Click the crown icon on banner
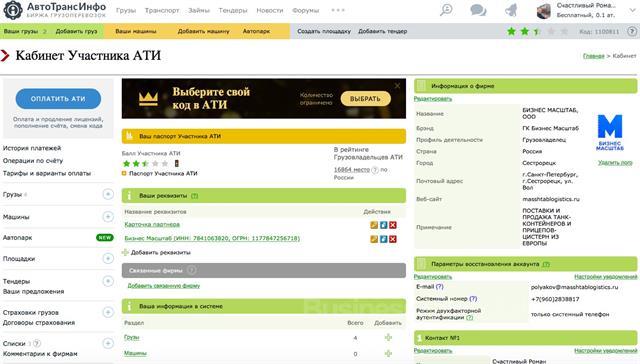 click(x=148, y=99)
